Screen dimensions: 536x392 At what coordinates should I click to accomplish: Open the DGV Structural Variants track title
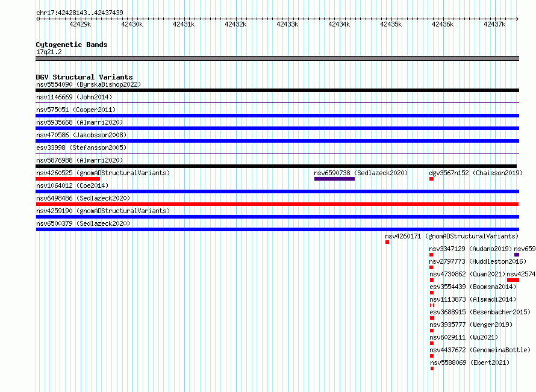click(x=84, y=77)
